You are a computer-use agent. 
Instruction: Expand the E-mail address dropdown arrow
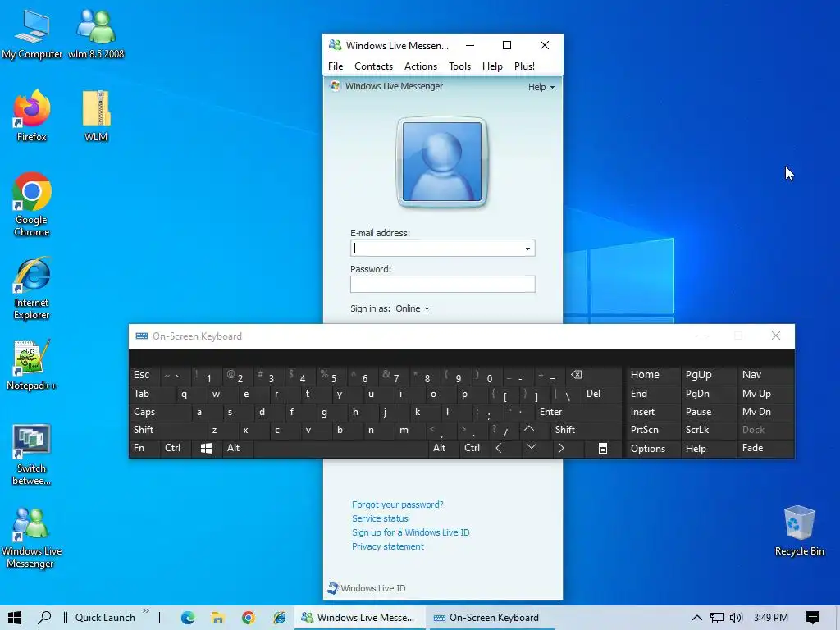click(x=527, y=249)
